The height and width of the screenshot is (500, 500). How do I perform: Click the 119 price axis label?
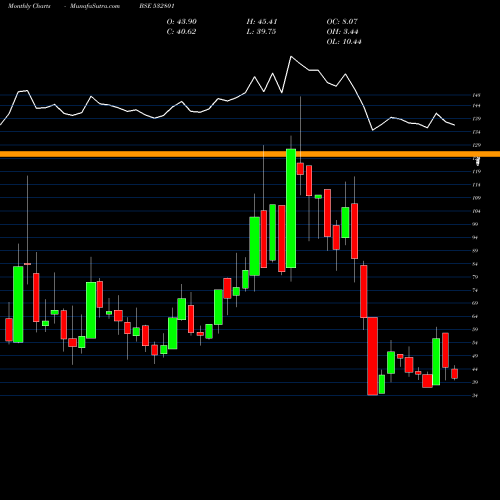(476, 172)
